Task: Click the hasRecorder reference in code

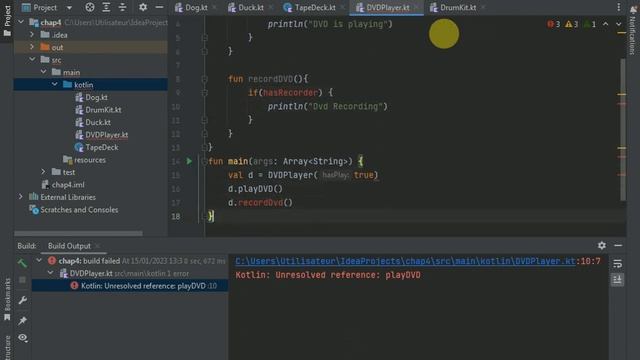Action: 290,93
